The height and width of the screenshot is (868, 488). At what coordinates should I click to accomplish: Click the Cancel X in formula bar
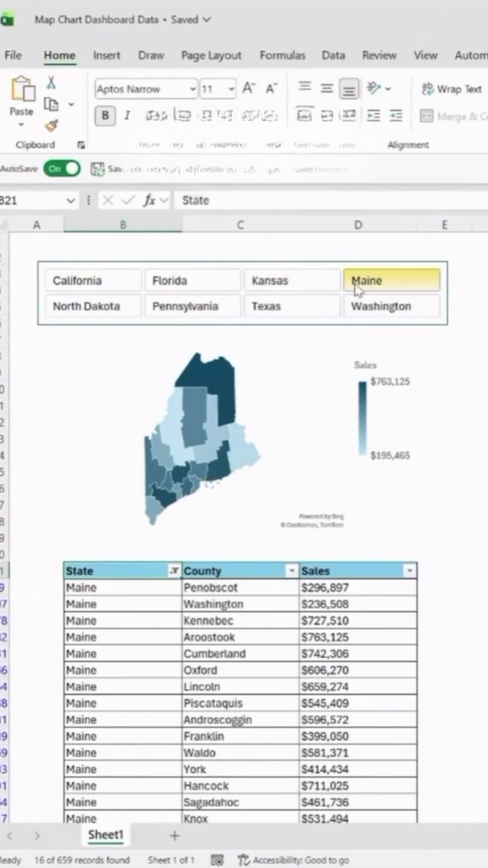click(108, 200)
